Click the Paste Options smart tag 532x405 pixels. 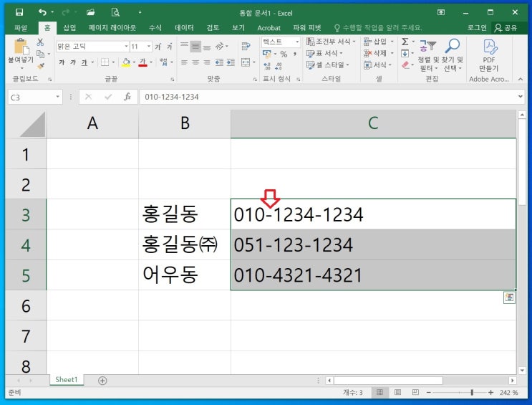(x=509, y=297)
